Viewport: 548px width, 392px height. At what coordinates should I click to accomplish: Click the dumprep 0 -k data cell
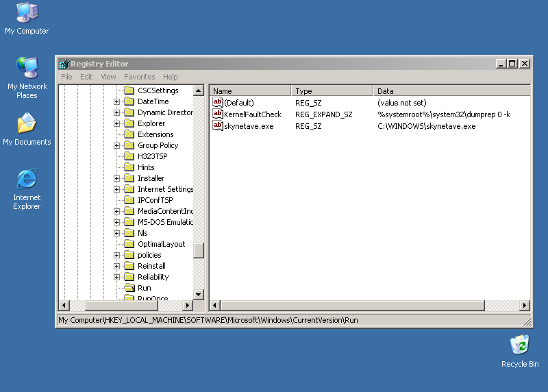[444, 114]
